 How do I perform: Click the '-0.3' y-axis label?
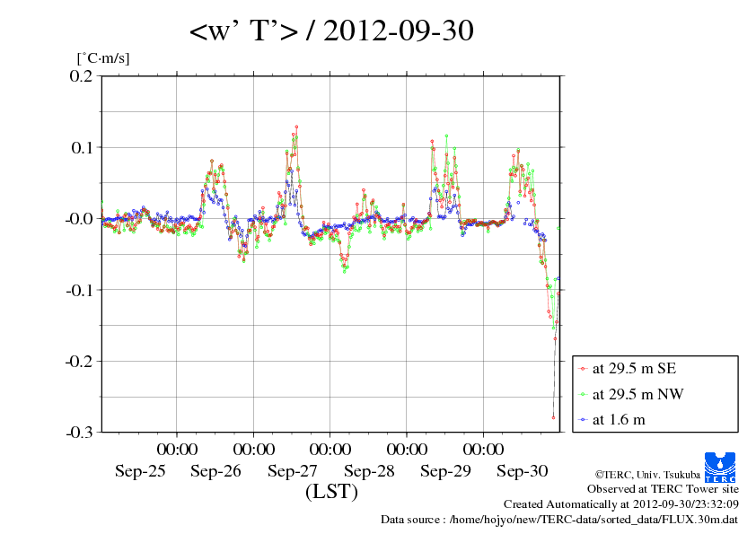tap(79, 433)
